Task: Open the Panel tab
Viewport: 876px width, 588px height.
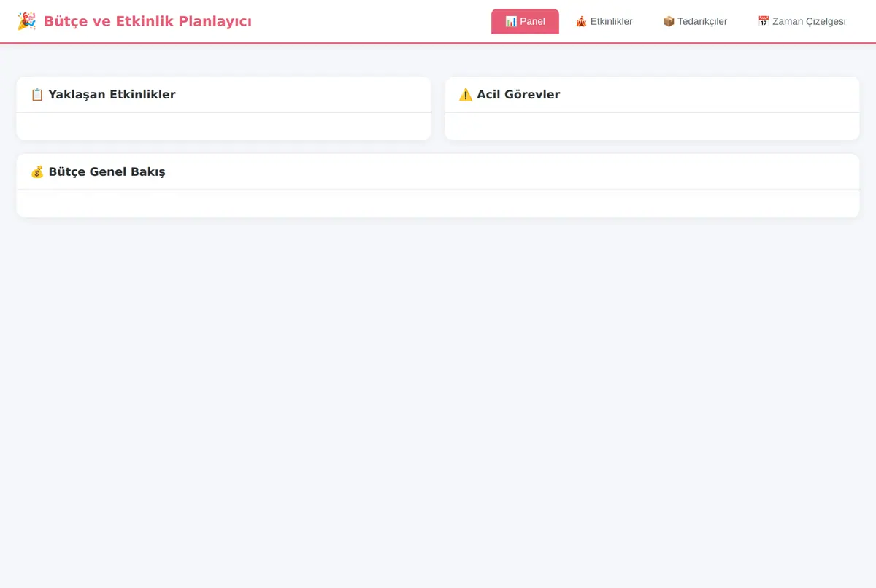Action: click(525, 21)
